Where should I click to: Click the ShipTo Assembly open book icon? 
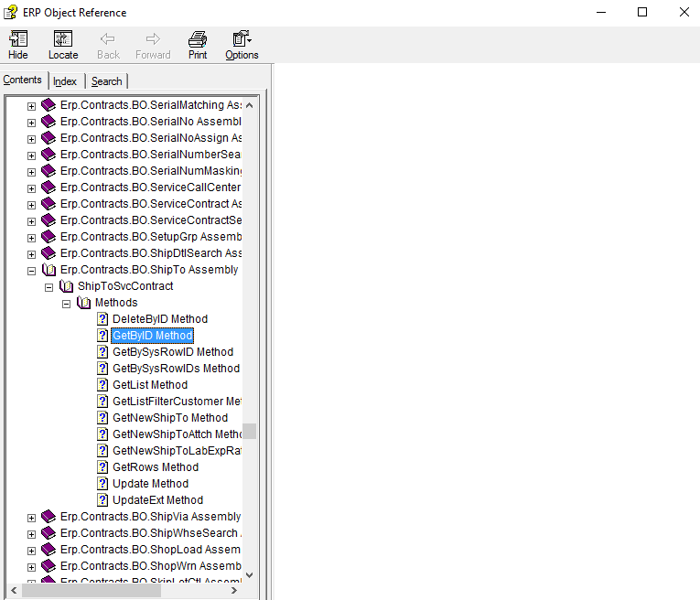coord(48,270)
